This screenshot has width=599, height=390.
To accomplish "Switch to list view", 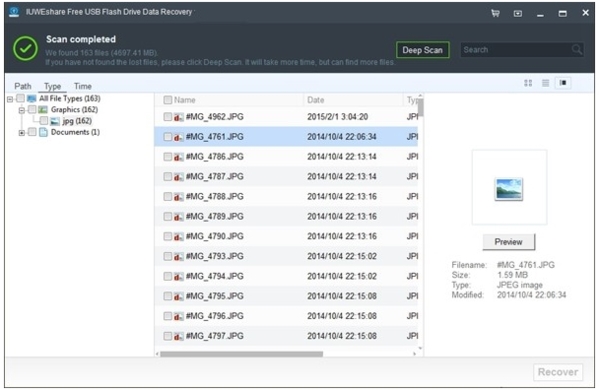I will (546, 83).
